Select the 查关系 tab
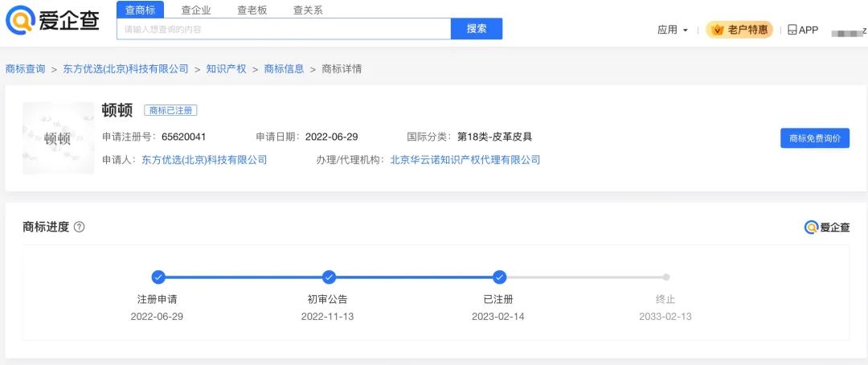This screenshot has height=365, width=868. point(308,10)
